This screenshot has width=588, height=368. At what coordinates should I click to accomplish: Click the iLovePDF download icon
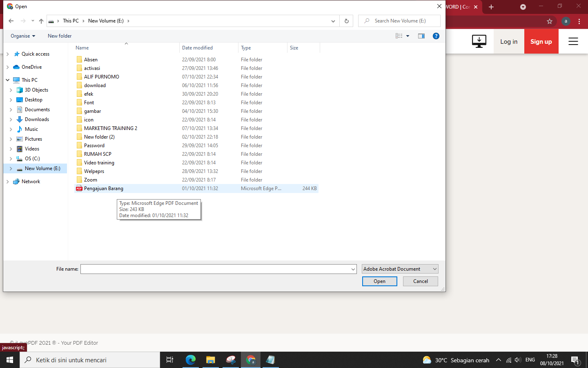point(479,41)
